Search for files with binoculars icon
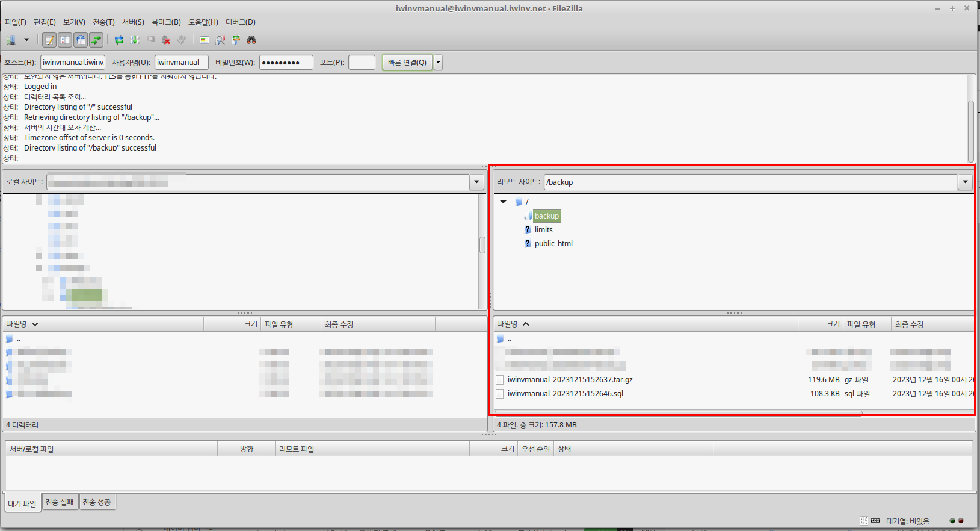 [x=251, y=40]
